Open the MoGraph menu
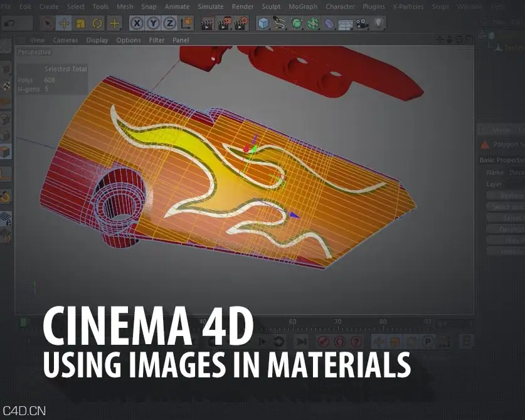525x420 pixels. pyautogui.click(x=303, y=6)
